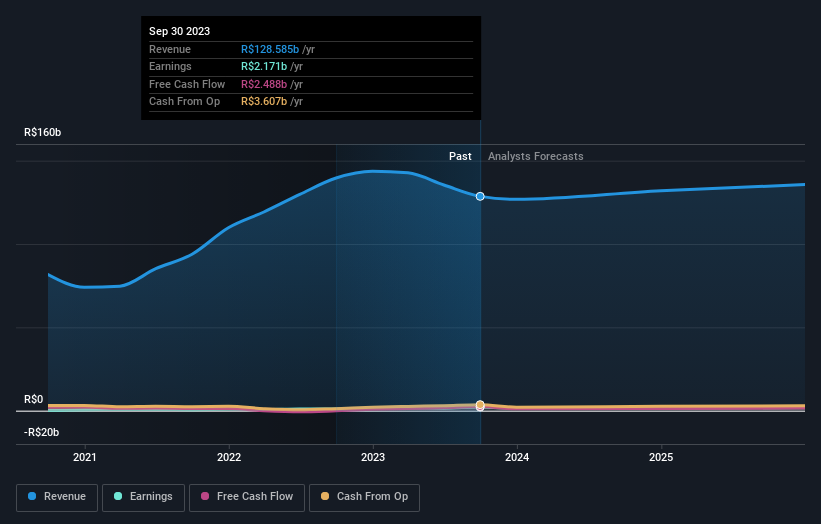821x524 pixels.
Task: Click the Earnings value R$2.171b in tooltip
Action: [x=264, y=66]
